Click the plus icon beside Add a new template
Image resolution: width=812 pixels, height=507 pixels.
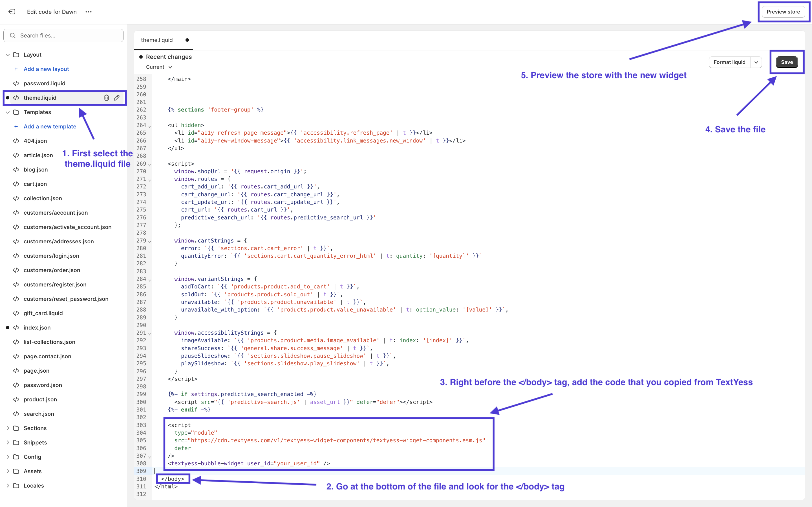(16, 126)
